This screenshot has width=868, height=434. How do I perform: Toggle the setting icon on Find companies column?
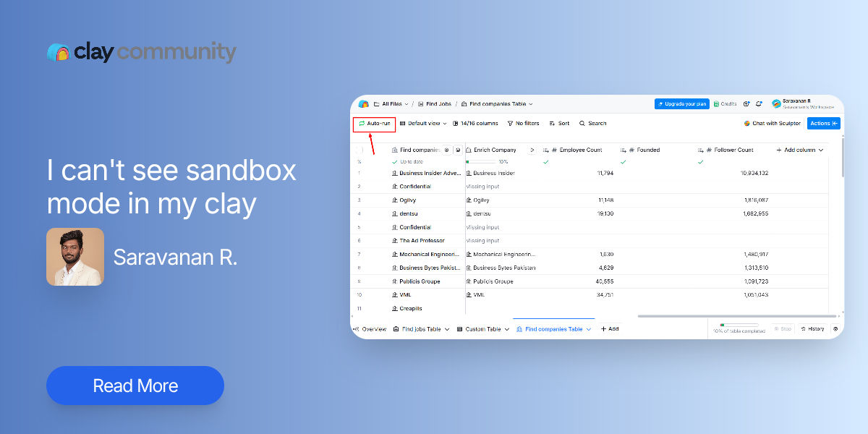(446, 150)
